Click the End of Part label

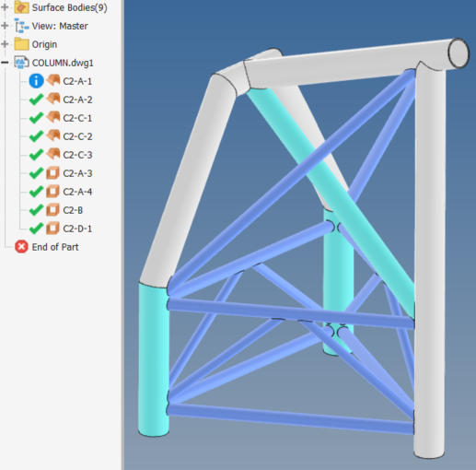click(55, 247)
